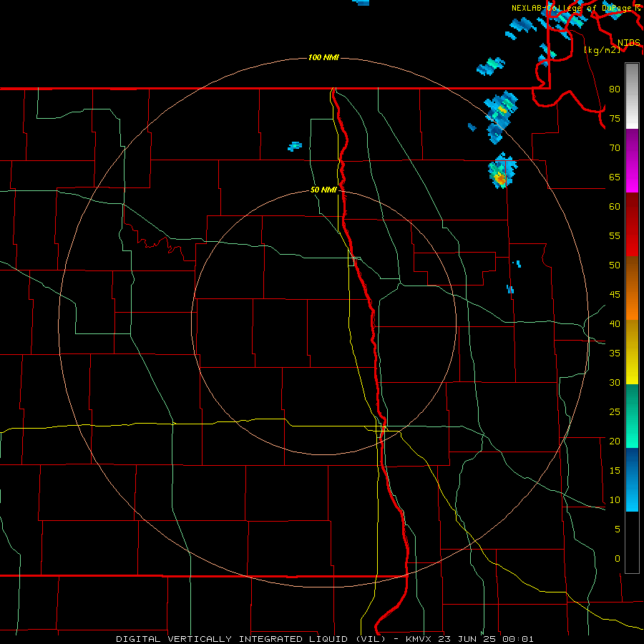Click the "35" legend value
This screenshot has width=644, height=644.
[615, 353]
